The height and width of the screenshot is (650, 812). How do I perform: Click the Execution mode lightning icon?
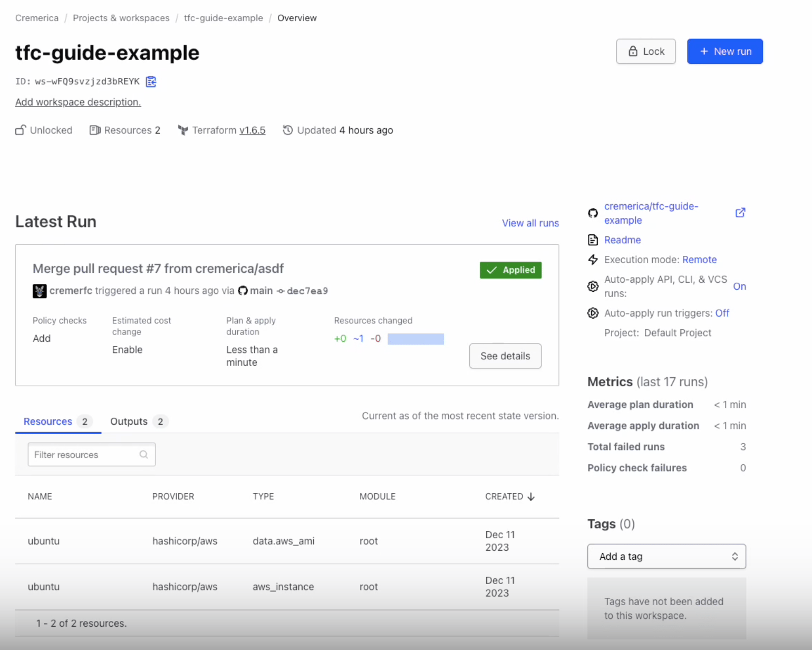point(593,260)
